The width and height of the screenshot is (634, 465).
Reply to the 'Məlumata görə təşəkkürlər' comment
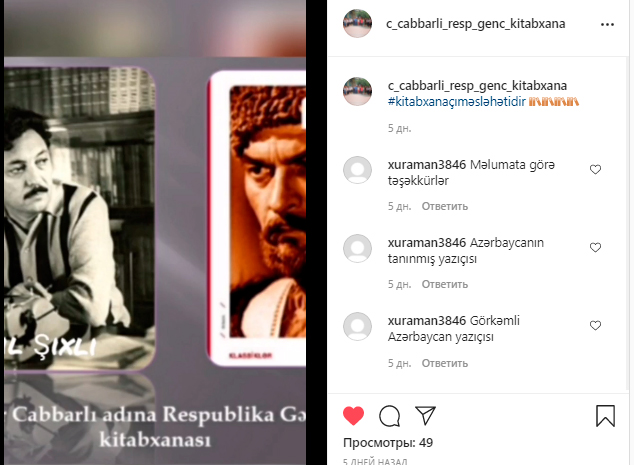point(445,206)
